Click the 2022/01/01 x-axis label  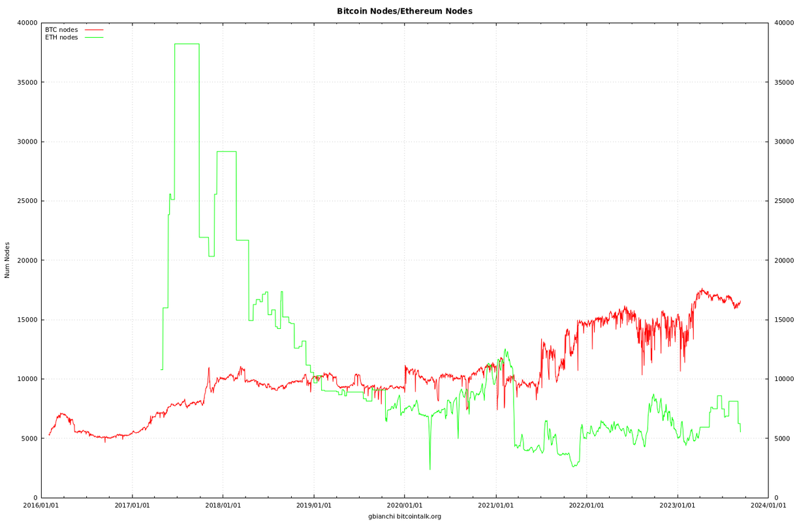(586, 505)
